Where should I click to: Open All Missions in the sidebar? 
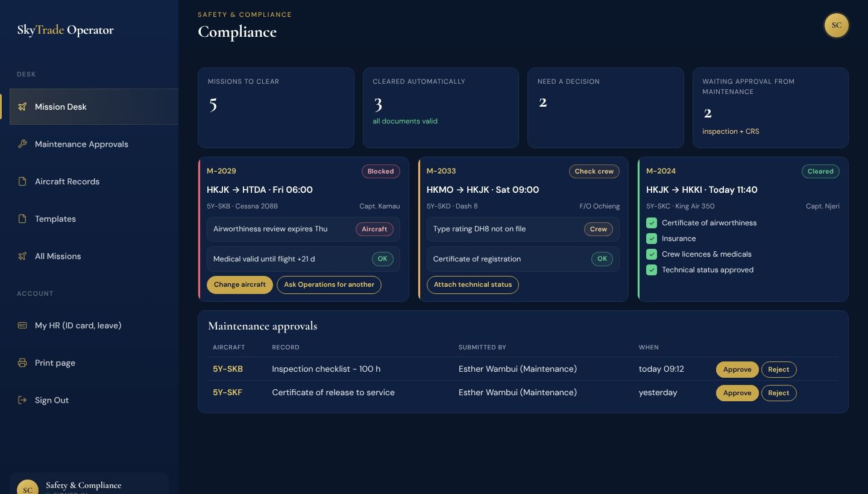(94, 256)
